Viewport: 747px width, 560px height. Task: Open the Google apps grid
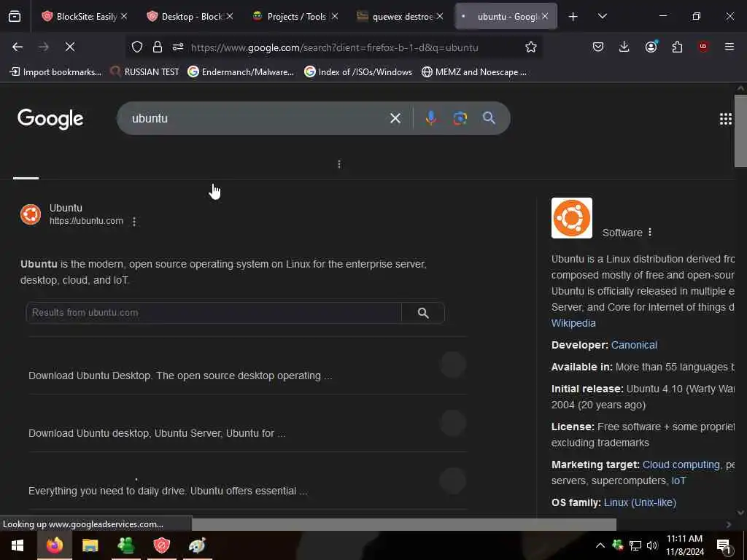coord(725,119)
